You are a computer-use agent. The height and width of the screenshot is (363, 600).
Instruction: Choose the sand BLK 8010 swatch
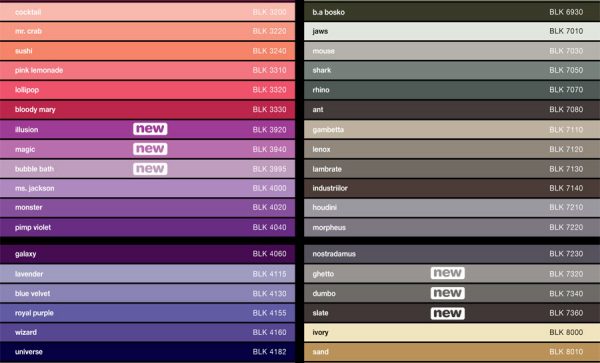[452, 352]
